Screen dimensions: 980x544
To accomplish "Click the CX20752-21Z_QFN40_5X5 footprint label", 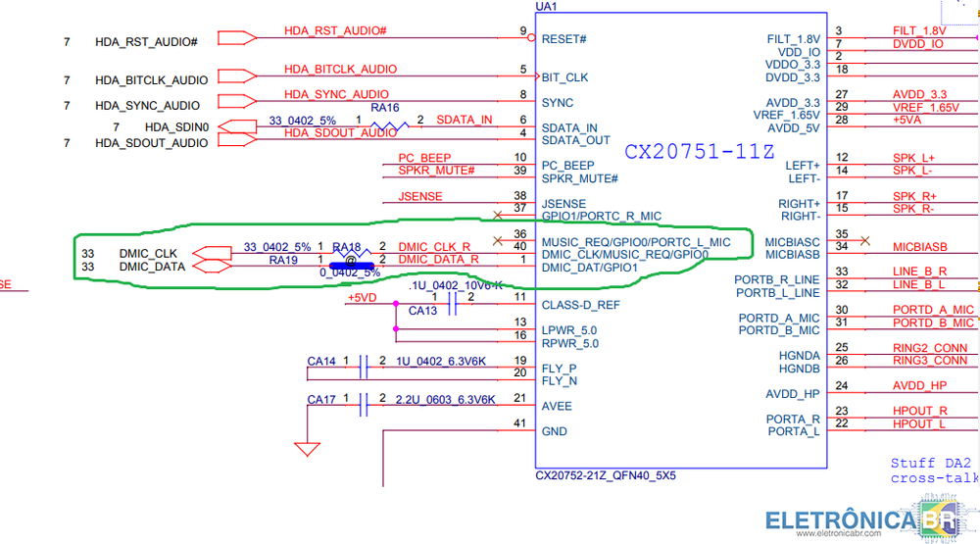I will [x=605, y=475].
